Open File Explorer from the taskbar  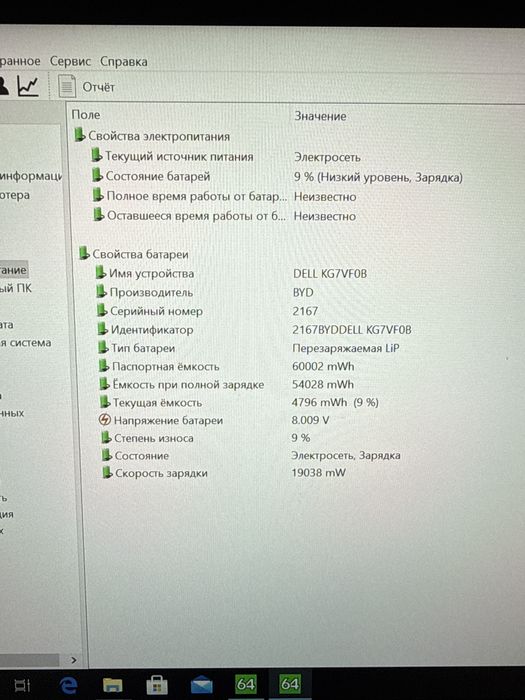112,684
